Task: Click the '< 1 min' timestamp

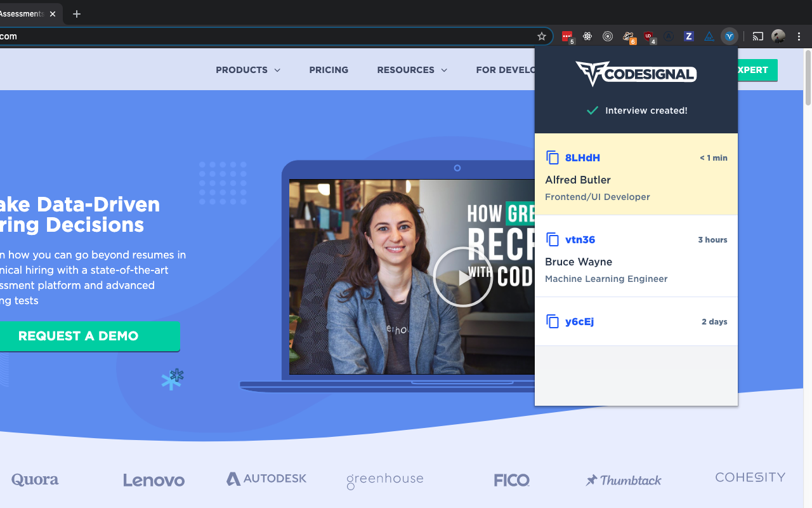Action: pyautogui.click(x=714, y=158)
